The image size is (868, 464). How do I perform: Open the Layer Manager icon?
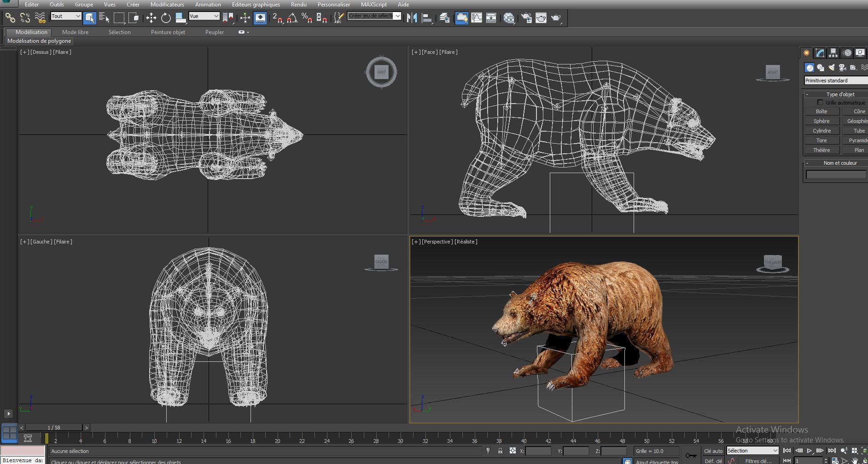coord(444,18)
